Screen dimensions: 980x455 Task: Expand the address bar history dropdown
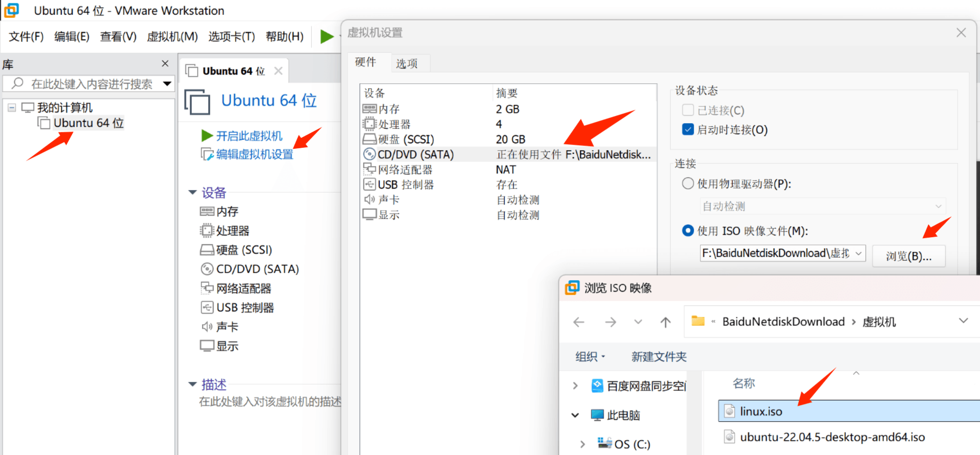[964, 321]
